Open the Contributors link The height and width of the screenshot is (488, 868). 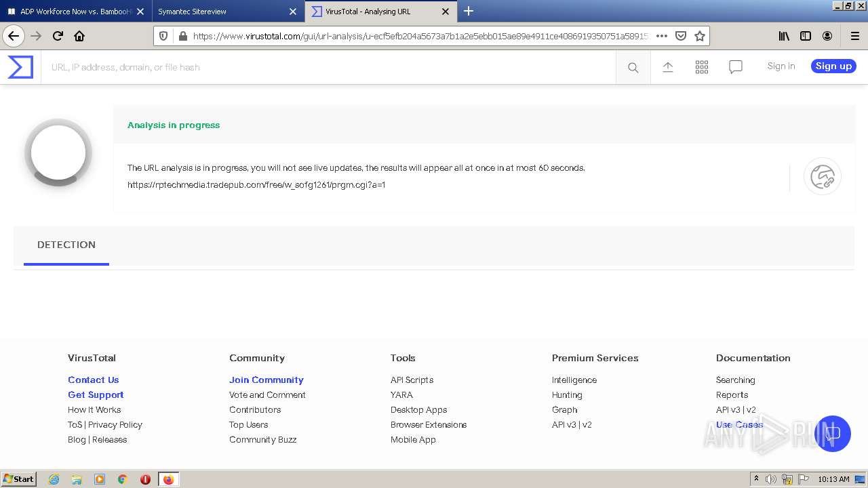[x=255, y=409]
